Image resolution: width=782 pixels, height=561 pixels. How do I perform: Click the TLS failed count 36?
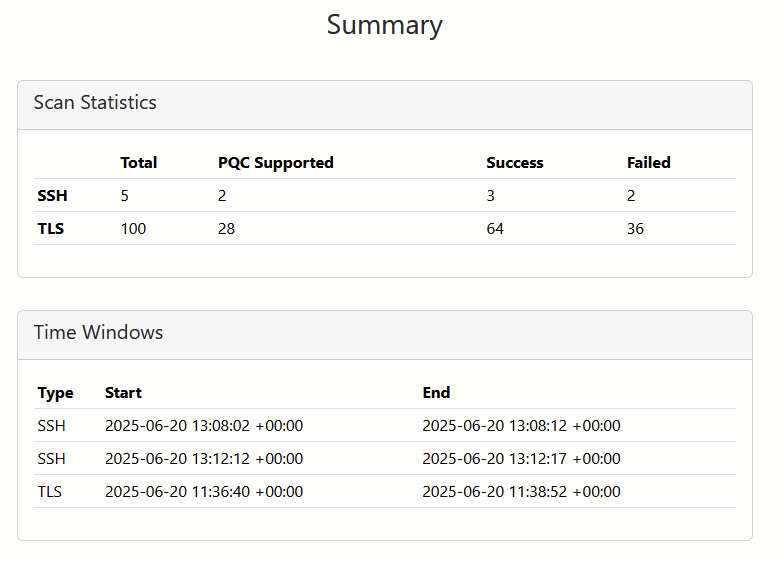pyautogui.click(x=635, y=229)
